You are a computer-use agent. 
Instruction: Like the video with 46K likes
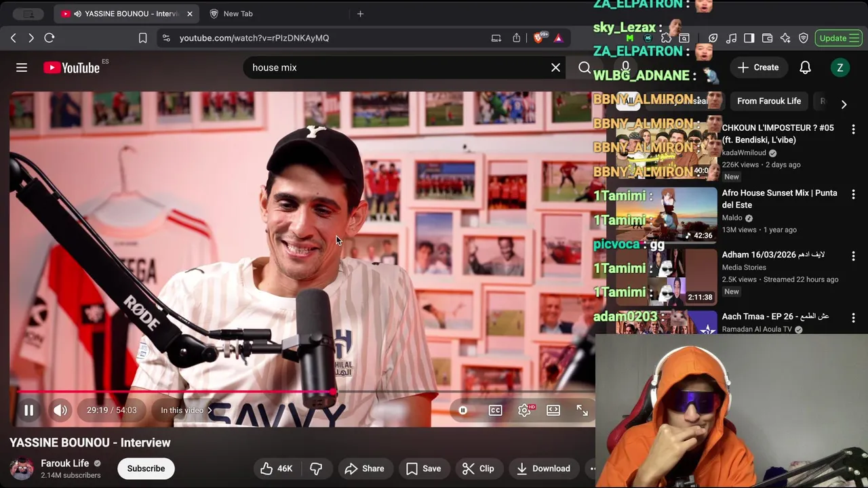(276, 468)
